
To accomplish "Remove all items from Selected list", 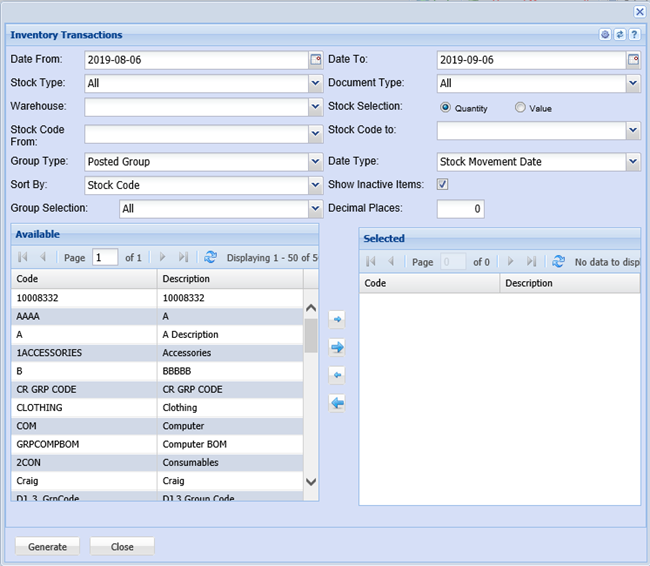I will 337,403.
